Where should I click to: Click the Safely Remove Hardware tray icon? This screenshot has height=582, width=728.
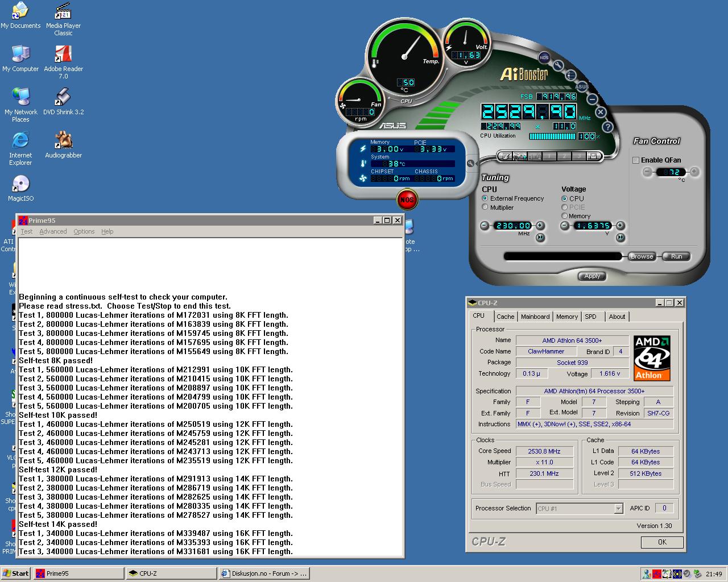(x=697, y=574)
